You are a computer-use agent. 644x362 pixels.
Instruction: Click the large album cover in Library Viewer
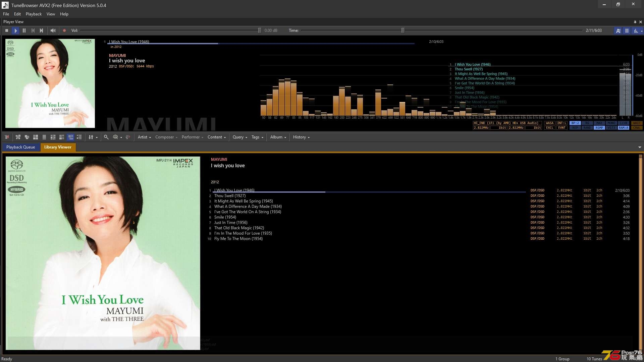[x=103, y=253]
